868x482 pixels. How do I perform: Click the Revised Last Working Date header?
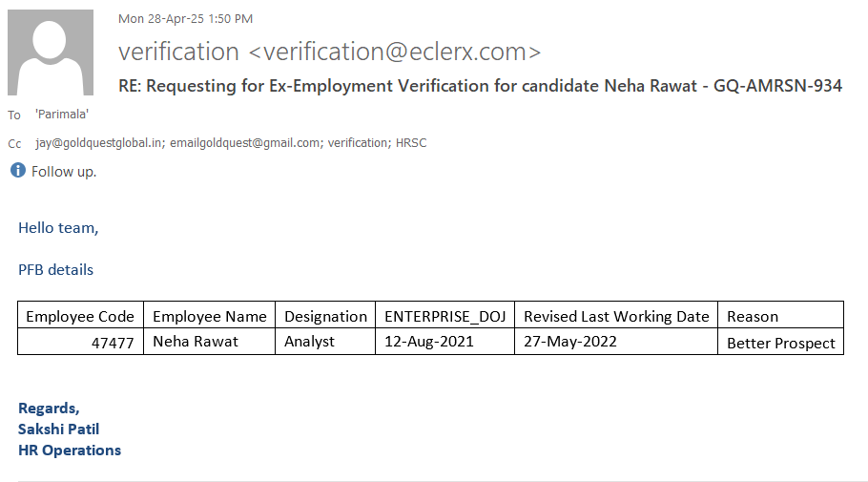[616, 316]
